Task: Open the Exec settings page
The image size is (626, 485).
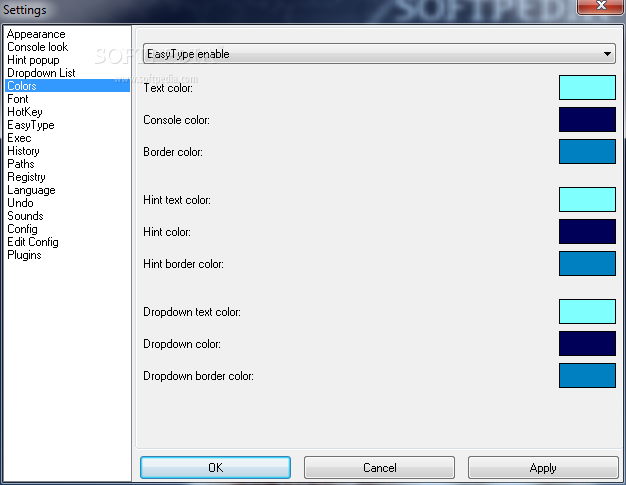Action: 67,138
